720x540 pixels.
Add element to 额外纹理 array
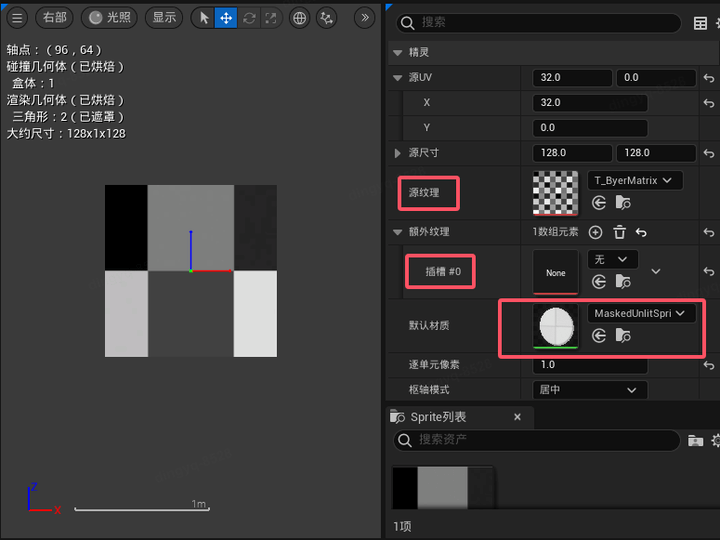click(x=596, y=232)
